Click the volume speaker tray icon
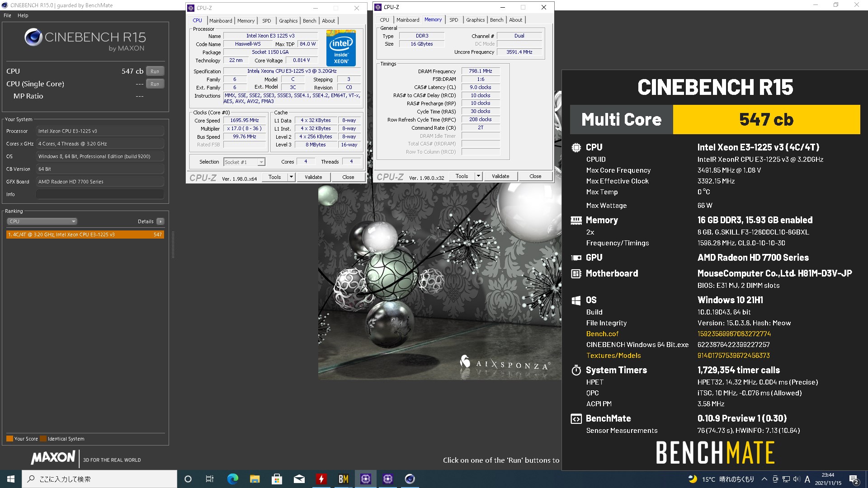Screen dimensions: 868x488 click(x=796, y=479)
